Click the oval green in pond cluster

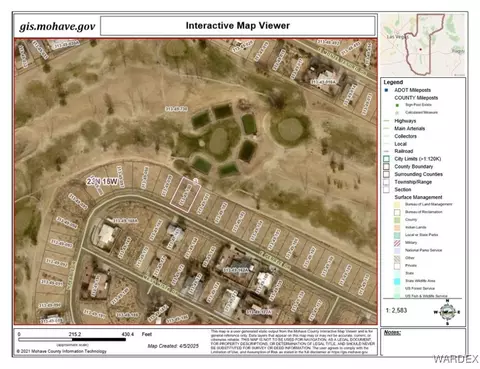click(218, 141)
